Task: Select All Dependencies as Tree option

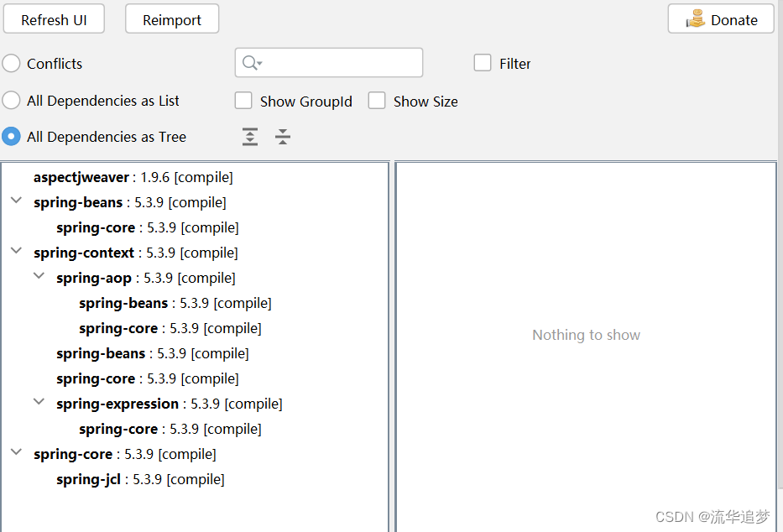Action: coord(11,136)
